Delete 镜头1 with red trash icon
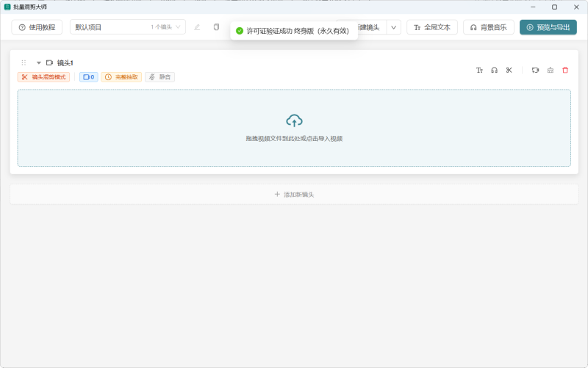The height and width of the screenshot is (368, 588). pos(565,70)
